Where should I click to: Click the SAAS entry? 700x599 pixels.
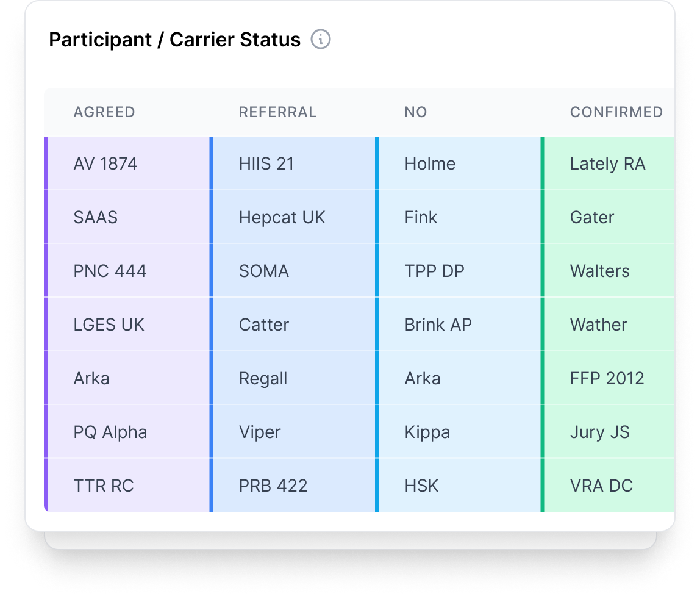click(x=95, y=217)
